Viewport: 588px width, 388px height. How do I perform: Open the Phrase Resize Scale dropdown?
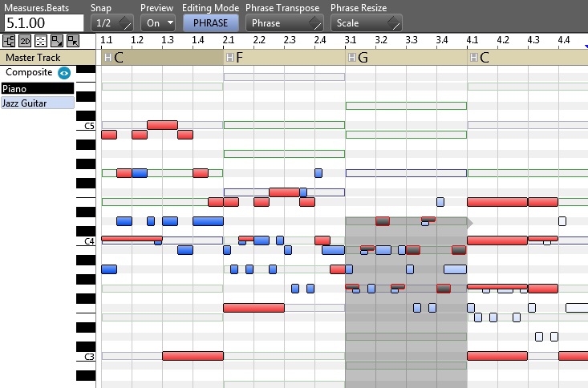pyautogui.click(x=367, y=23)
